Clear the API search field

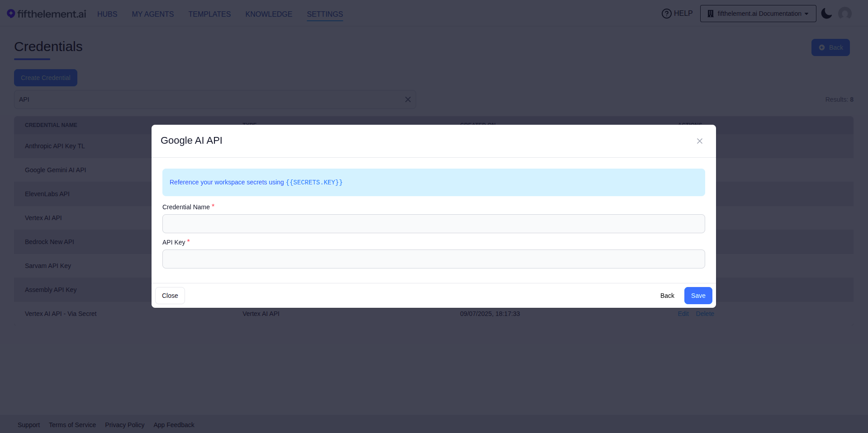click(408, 99)
